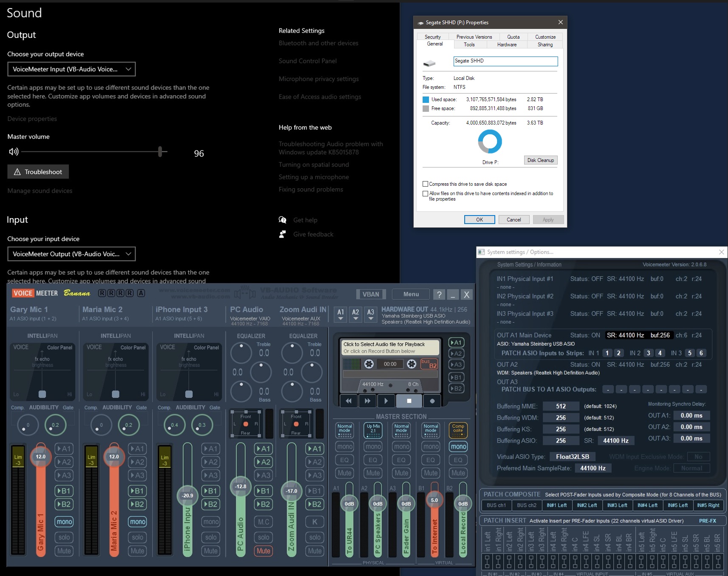Solo the iPhone Input 3 strip
The width and height of the screenshot is (728, 576).
[211, 537]
